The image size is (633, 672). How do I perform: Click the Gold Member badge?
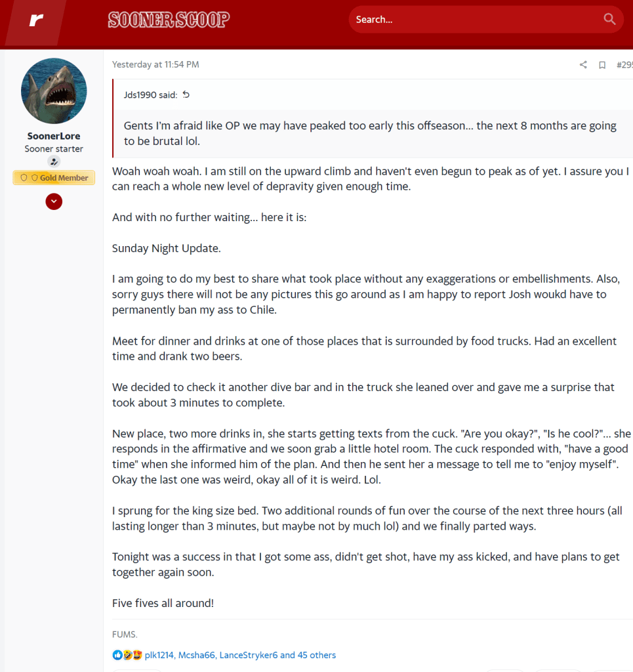click(x=54, y=178)
